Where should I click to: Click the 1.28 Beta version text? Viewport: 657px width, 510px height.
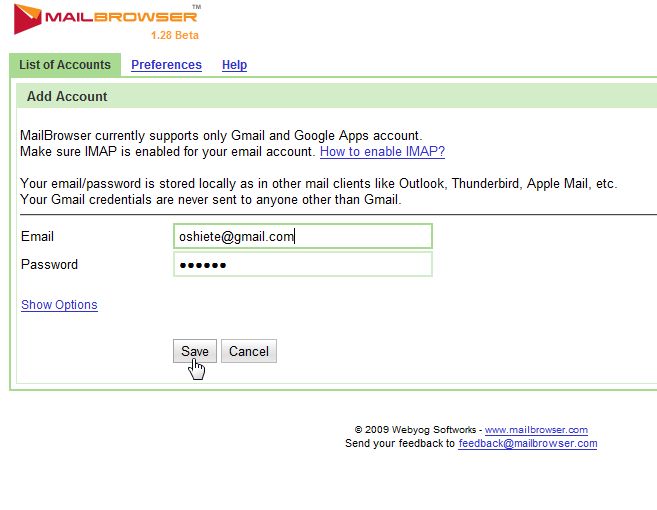click(175, 35)
